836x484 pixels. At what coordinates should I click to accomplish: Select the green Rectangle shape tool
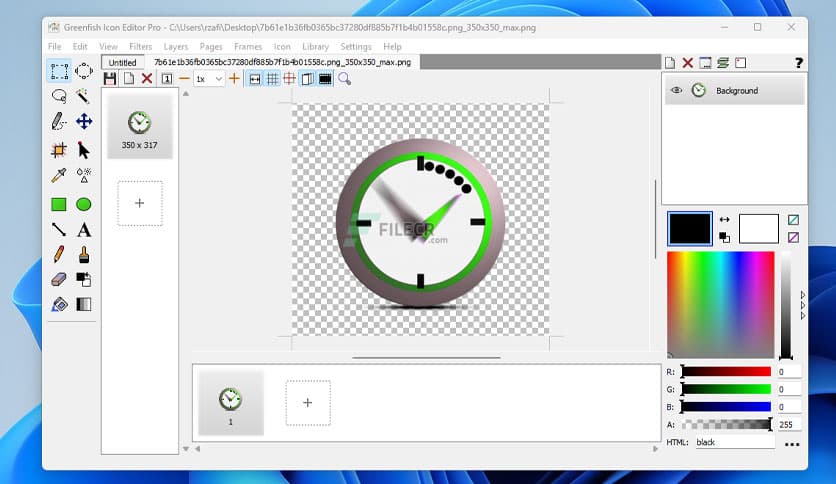click(x=59, y=204)
